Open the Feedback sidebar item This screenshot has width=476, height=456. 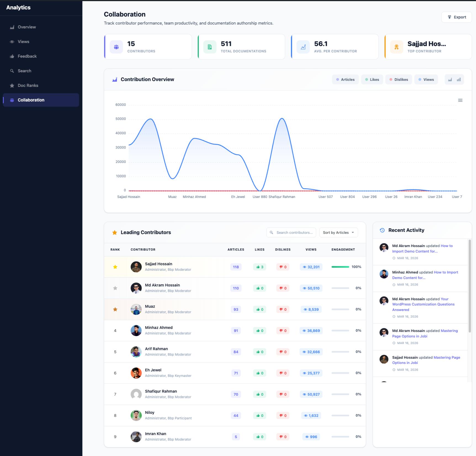click(x=27, y=56)
